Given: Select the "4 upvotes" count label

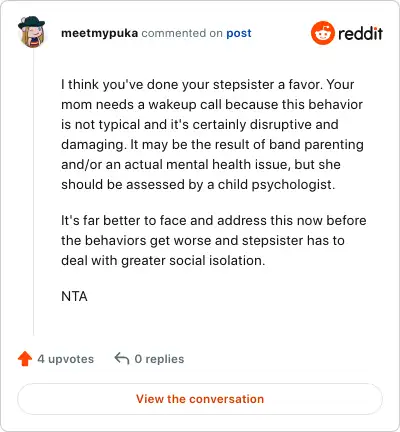Looking at the screenshot, I should 66,359.
